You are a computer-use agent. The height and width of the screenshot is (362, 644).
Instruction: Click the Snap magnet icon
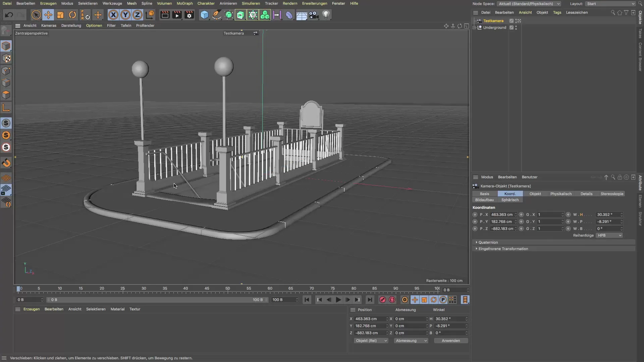(6, 163)
